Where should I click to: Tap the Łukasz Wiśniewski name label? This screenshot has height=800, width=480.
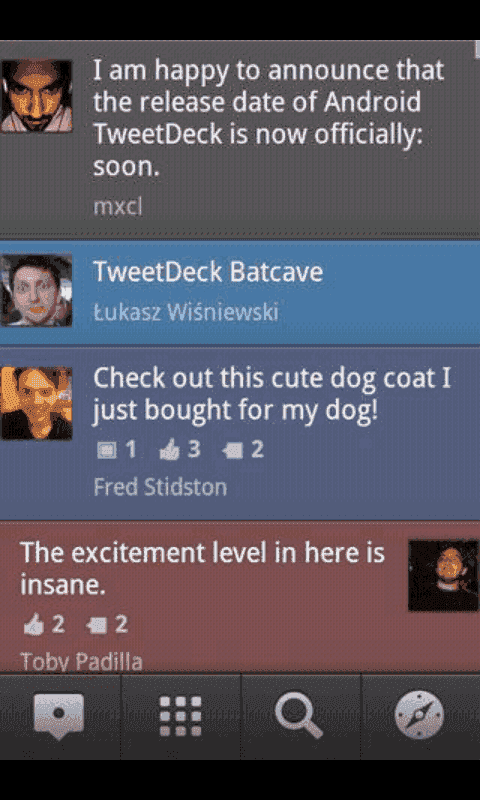click(x=186, y=312)
